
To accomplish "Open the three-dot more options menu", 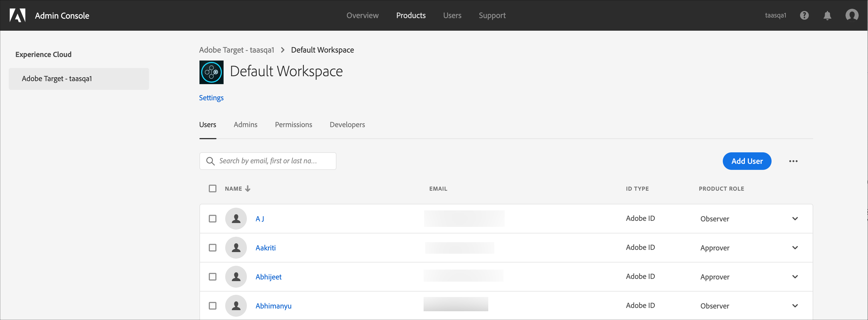I will tap(793, 161).
